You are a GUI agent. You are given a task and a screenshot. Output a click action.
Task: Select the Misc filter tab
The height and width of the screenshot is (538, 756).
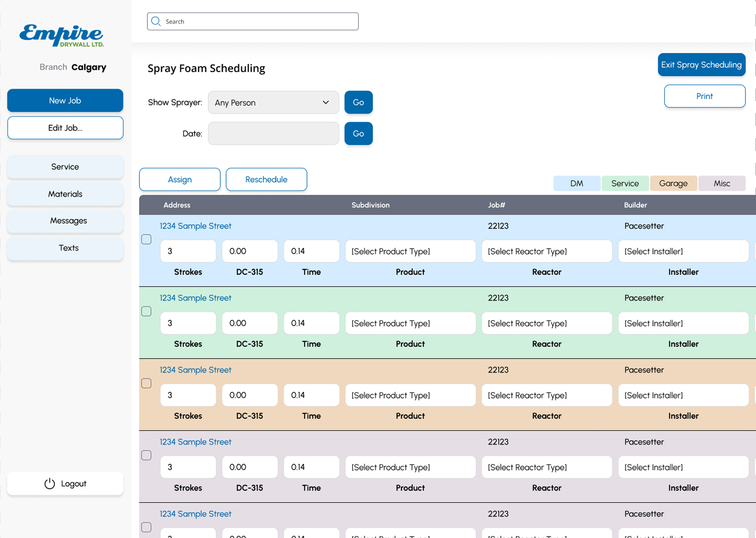click(x=722, y=183)
